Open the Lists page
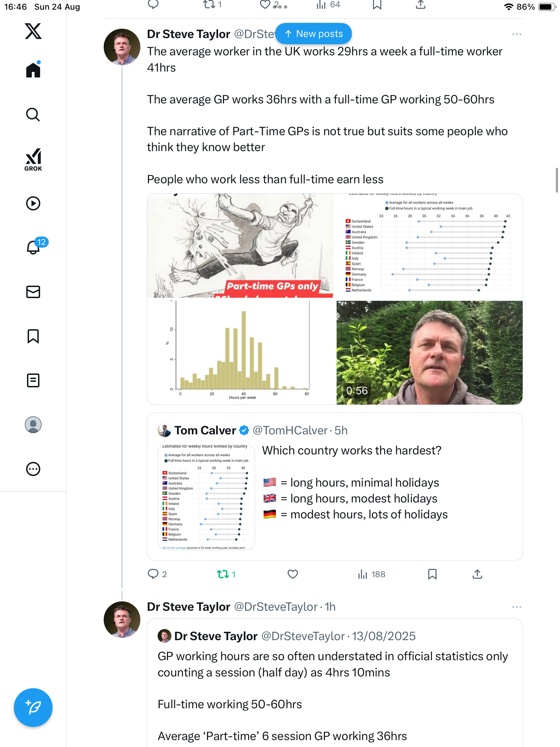This screenshot has width=560, height=747. (x=33, y=380)
